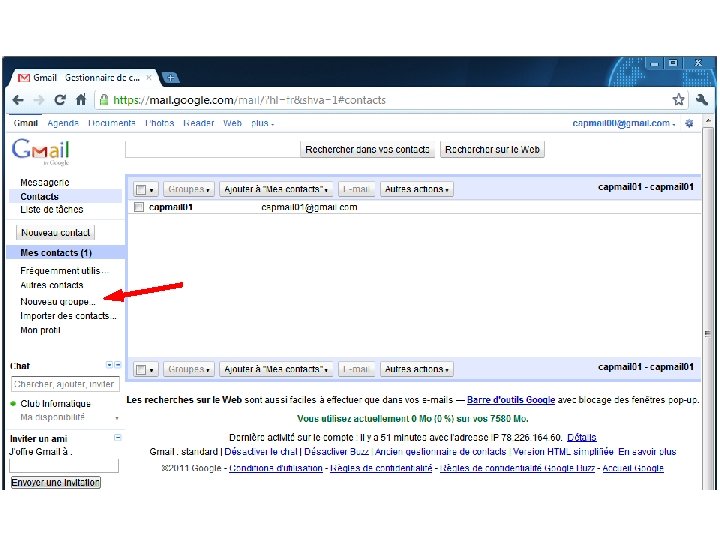Viewport: 720px width, 540px height.
Task: Open bottom Ajouter à Mes contacts dropdown
Action: (x=276, y=369)
